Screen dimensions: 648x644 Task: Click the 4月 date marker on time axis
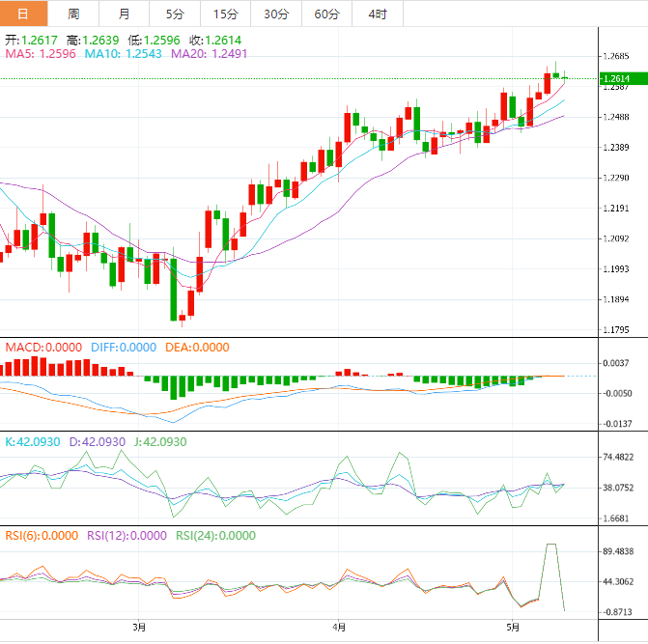tap(339, 627)
